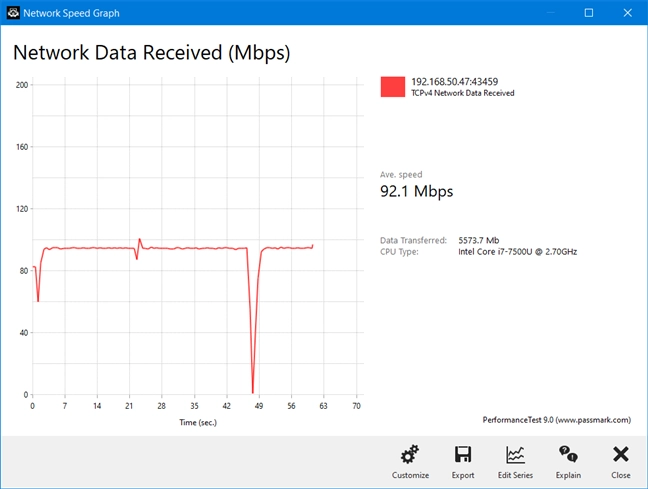Click the 120 value on the Y axis
This screenshot has width=648, height=489.
pyautogui.click(x=22, y=209)
